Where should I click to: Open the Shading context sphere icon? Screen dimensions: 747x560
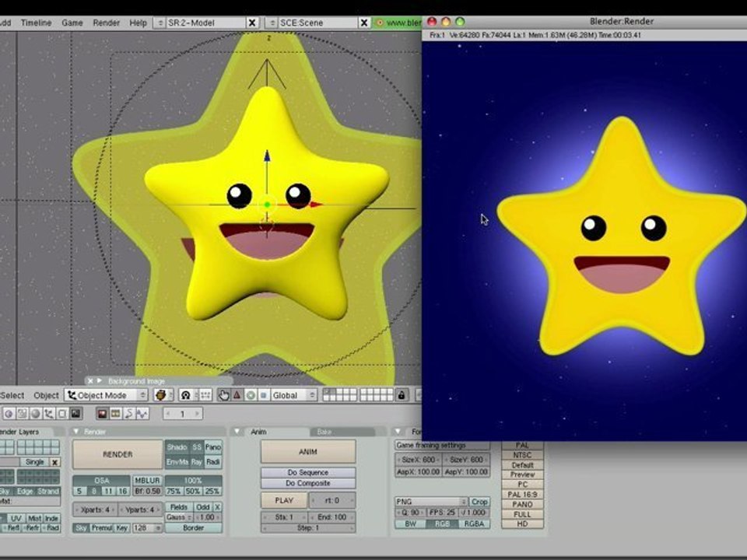point(35,413)
